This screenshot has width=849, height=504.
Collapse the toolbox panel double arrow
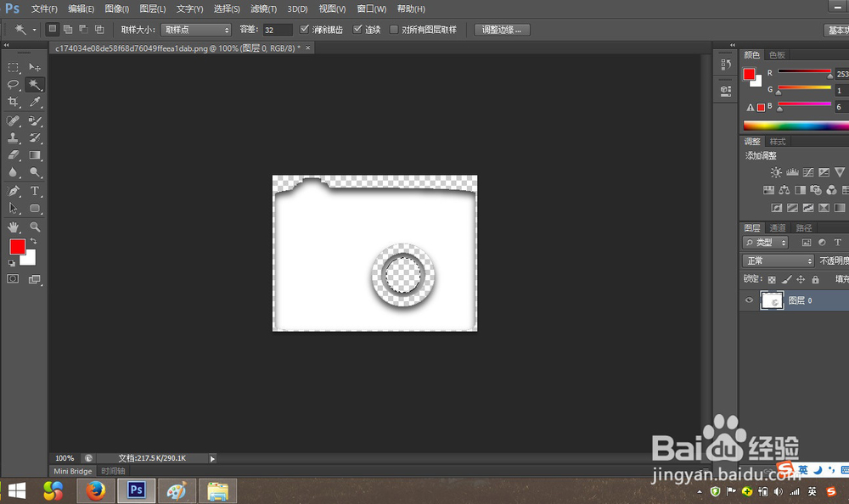[x=7, y=45]
